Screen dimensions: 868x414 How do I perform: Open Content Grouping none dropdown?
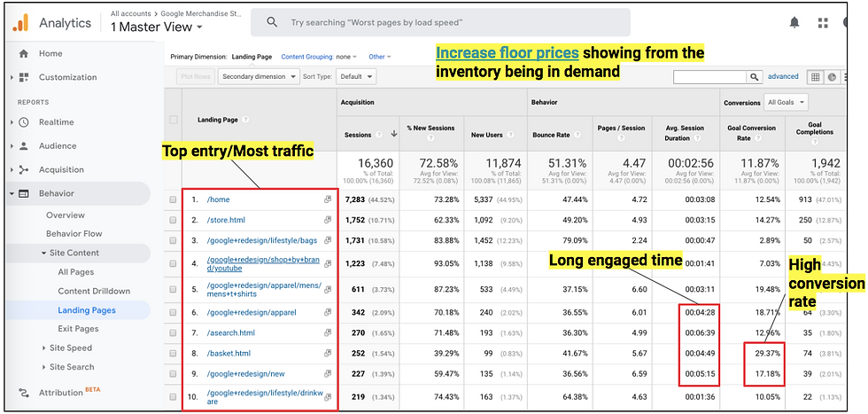319,57
